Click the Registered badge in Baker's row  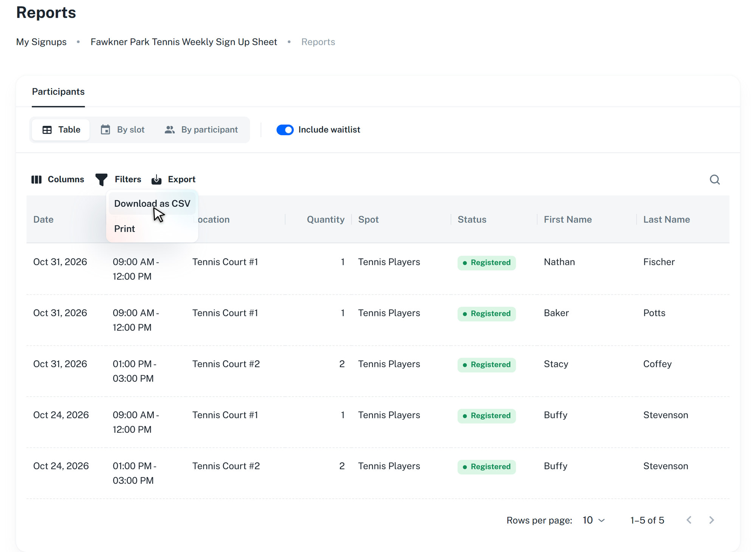486,314
